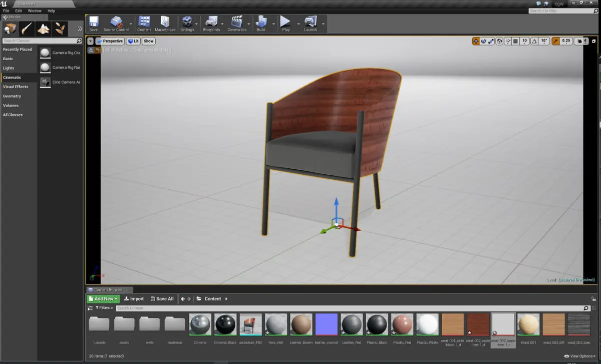
Task: Open Settings from main toolbar
Action: tap(187, 24)
